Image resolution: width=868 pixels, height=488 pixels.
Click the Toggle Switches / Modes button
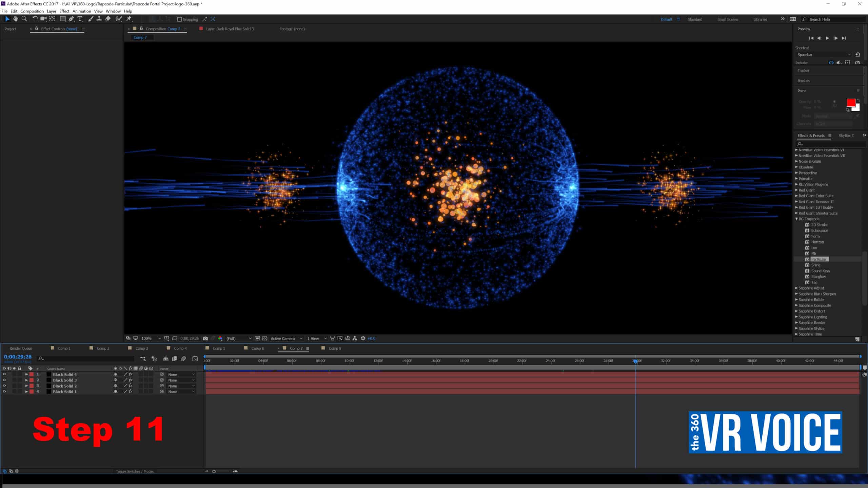[135, 471]
